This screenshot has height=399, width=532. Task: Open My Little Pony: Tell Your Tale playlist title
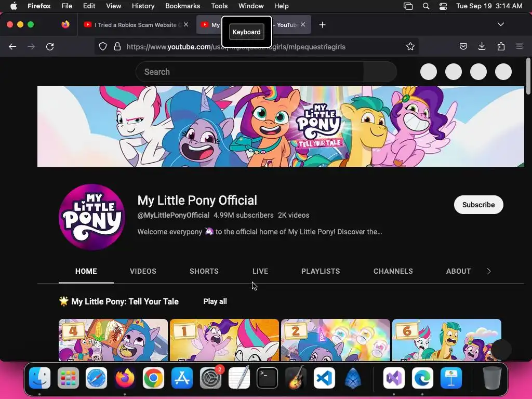coord(125,301)
